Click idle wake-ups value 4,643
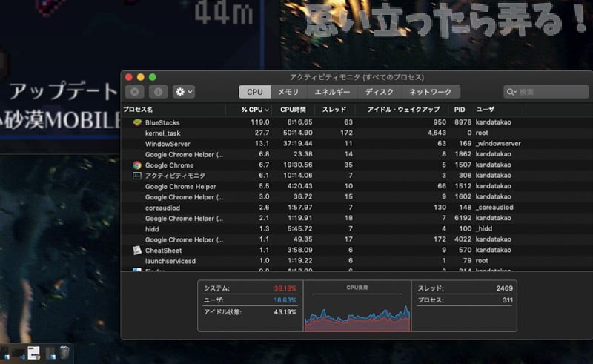The height and width of the screenshot is (364, 593). [437, 133]
